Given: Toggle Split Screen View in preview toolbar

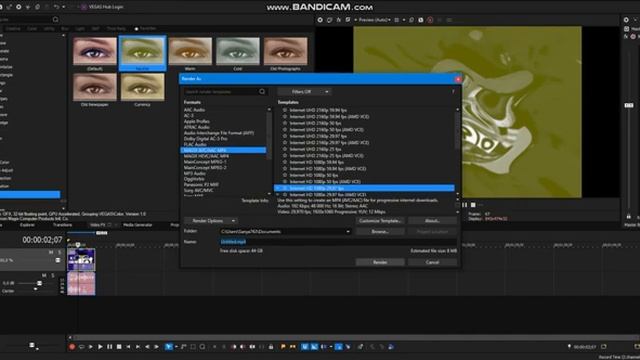Looking at the screenshot, I should [348, 20].
